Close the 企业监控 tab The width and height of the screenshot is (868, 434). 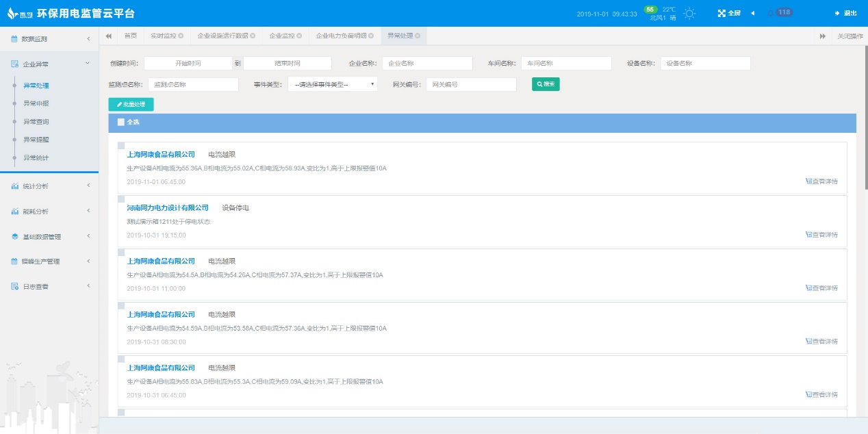(x=299, y=36)
